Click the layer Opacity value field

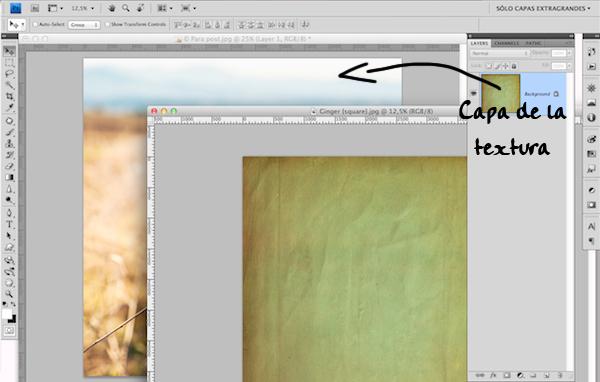click(559, 53)
